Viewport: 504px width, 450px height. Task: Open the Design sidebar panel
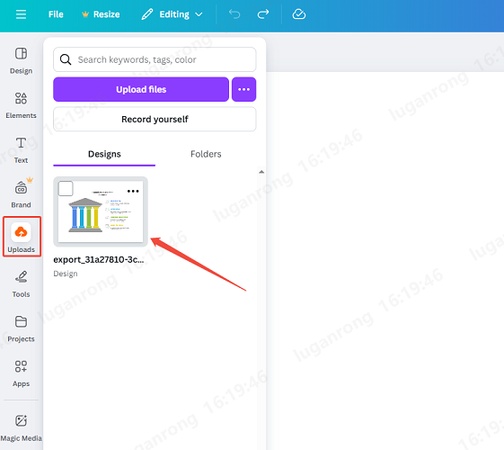[21, 61]
